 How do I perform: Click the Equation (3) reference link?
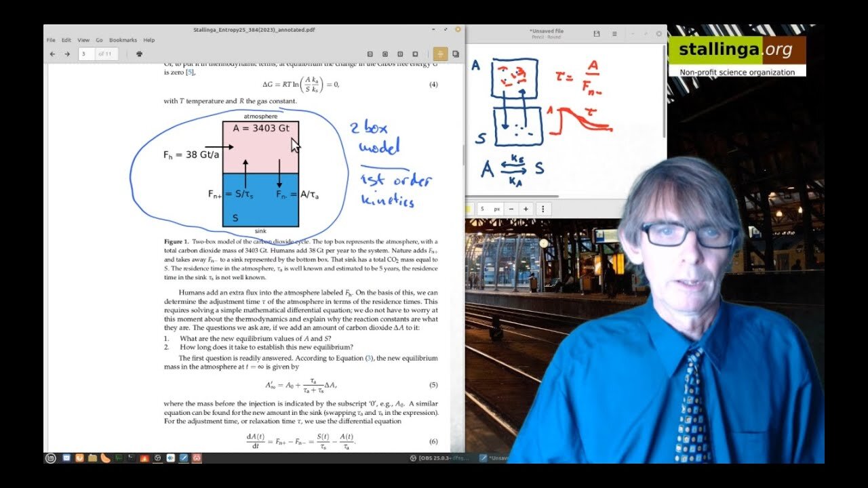[369, 358]
